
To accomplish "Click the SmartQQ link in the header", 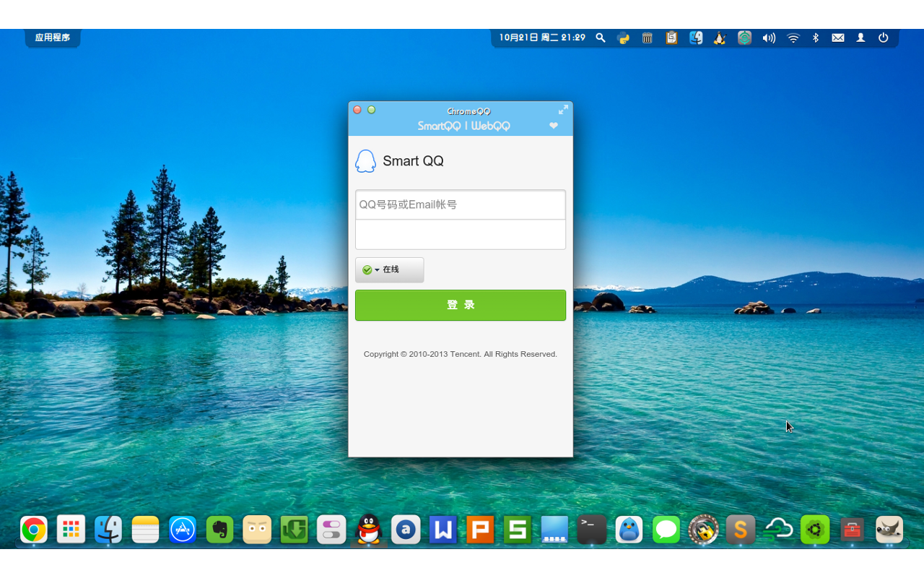I will point(439,126).
